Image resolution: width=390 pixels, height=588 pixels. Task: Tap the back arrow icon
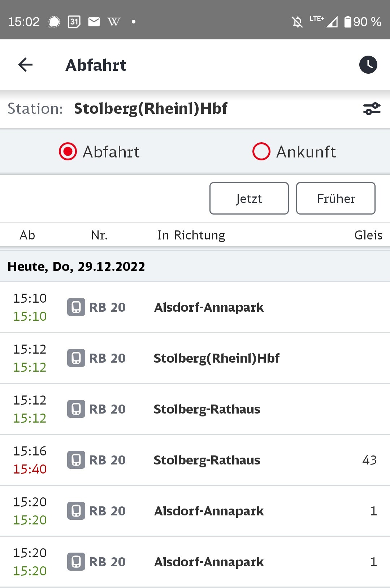[25, 65]
